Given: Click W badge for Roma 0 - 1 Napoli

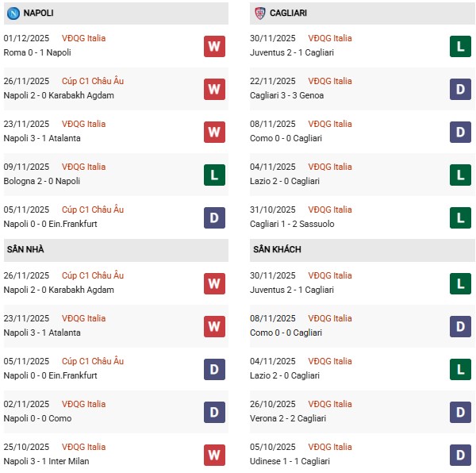Looking at the screenshot, I should point(214,46).
